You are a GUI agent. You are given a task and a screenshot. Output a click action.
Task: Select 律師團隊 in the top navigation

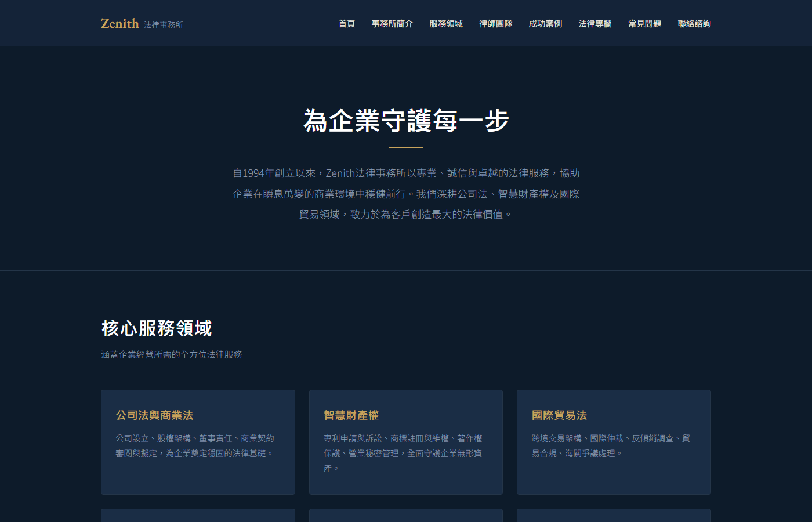click(496, 24)
